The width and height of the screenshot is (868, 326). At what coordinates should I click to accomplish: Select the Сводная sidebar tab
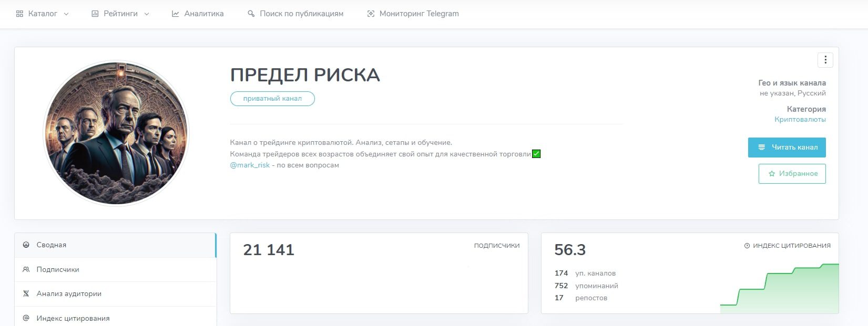click(x=115, y=245)
